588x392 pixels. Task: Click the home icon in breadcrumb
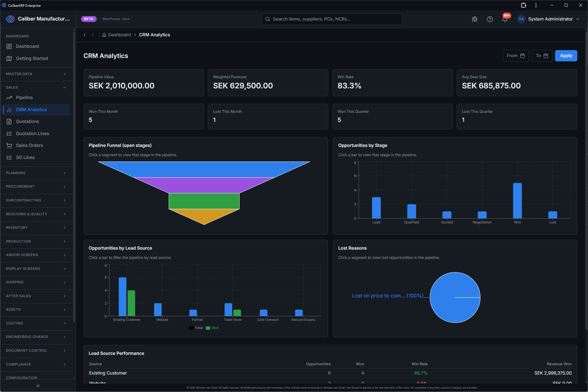[104, 35]
